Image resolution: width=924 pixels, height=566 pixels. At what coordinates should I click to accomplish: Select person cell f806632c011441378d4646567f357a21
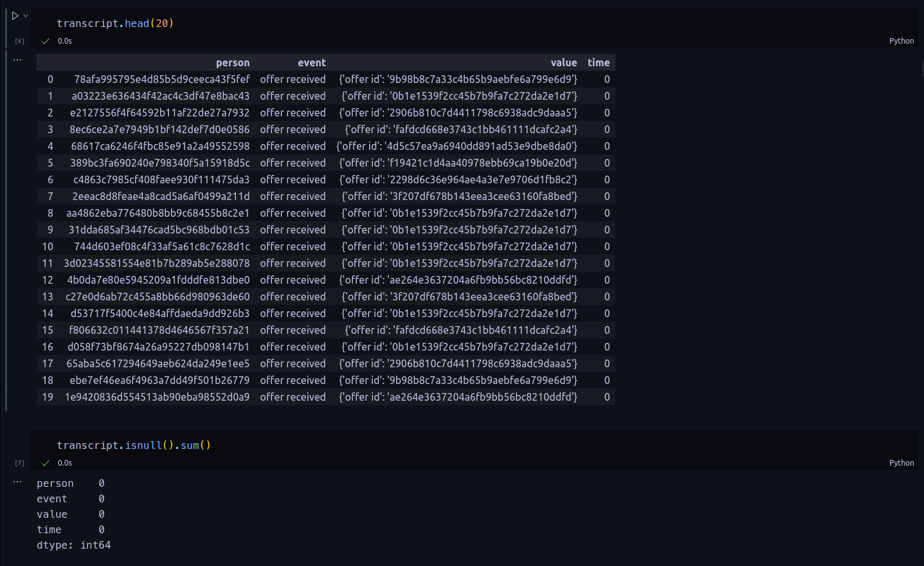(x=159, y=330)
